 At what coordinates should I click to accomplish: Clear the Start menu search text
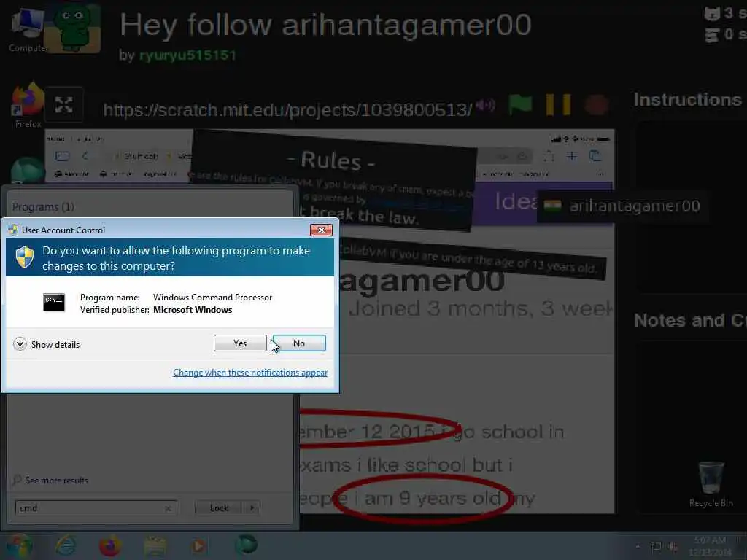168,508
